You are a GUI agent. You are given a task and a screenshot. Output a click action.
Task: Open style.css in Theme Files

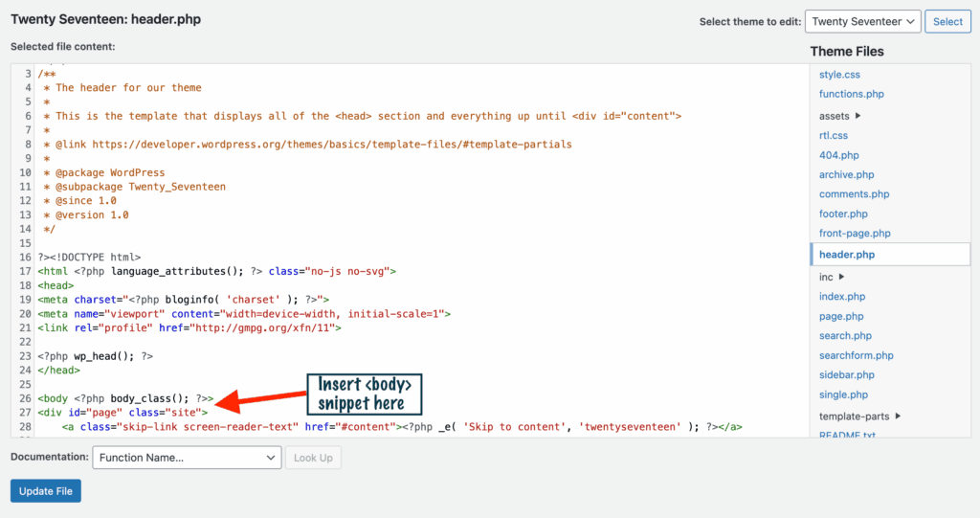tap(839, 75)
